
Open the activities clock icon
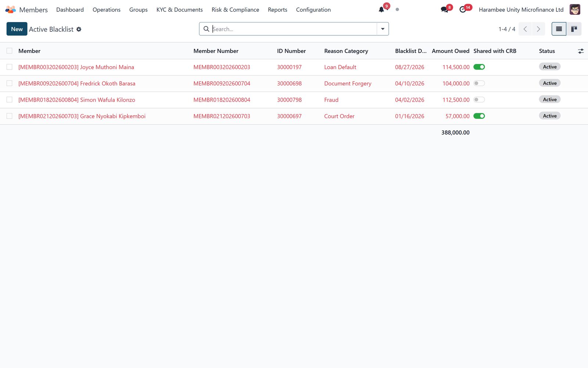point(463,10)
